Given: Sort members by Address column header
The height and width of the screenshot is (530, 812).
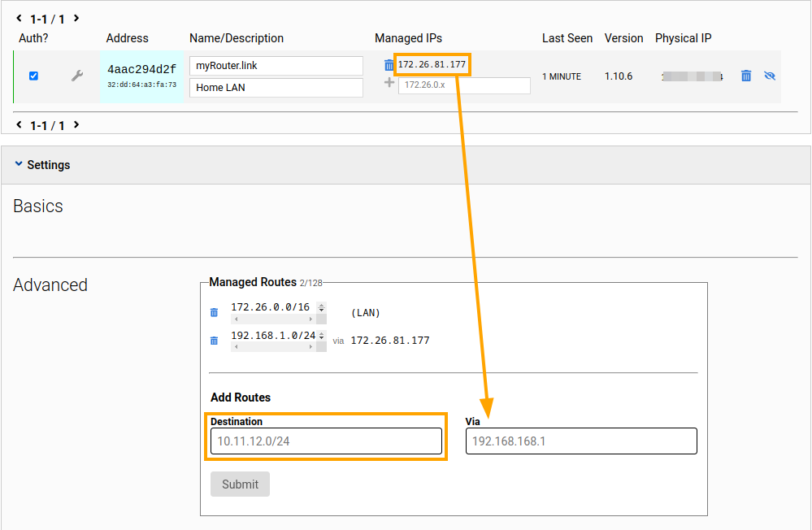Looking at the screenshot, I should click(127, 38).
